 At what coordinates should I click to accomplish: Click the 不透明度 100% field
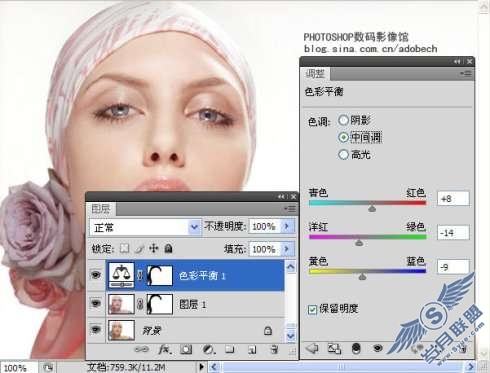[x=265, y=226]
